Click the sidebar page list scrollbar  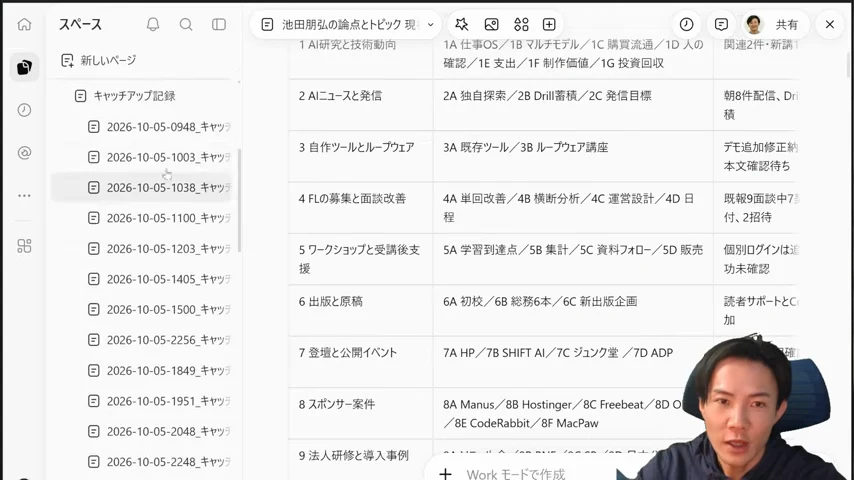pos(239,200)
